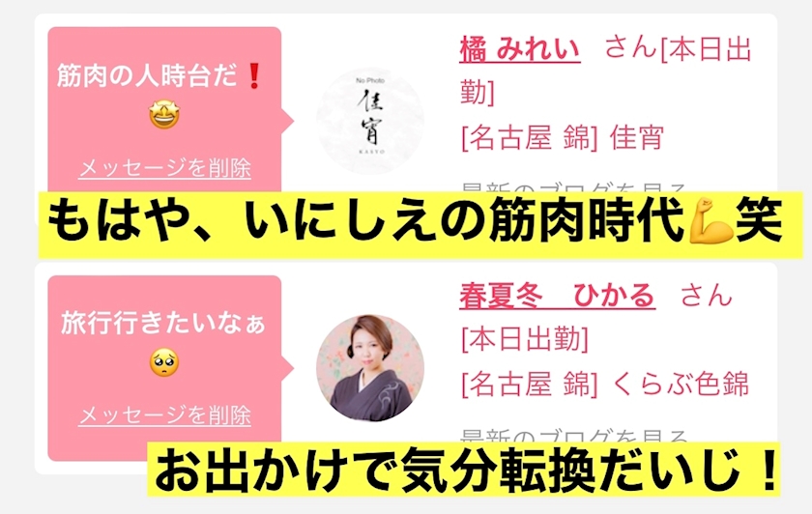The width and height of the screenshot is (812, 514).
Task: View latest blog link in first card
Action: pyautogui.click(x=573, y=187)
